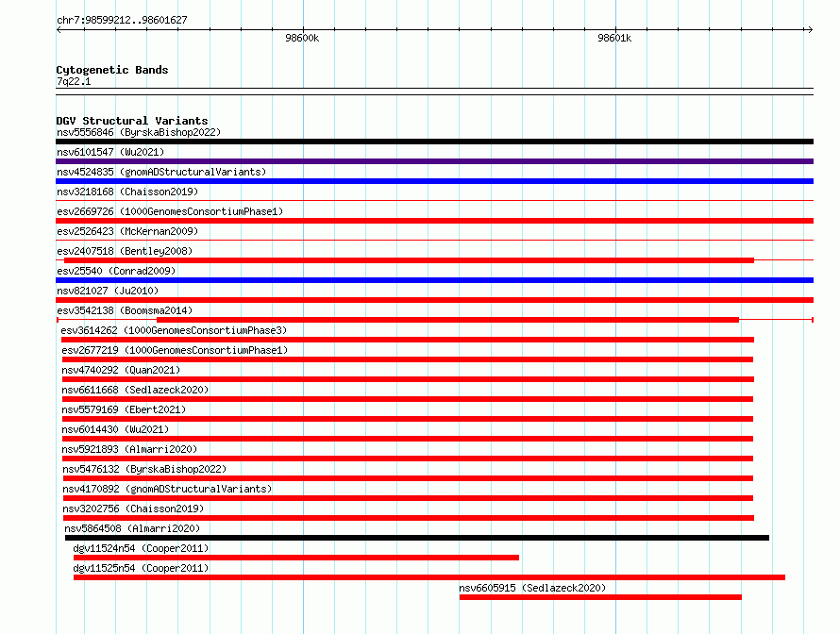Open nsv6101547 (Wu2021) variant label
The width and height of the screenshot is (840, 634).
(110, 152)
